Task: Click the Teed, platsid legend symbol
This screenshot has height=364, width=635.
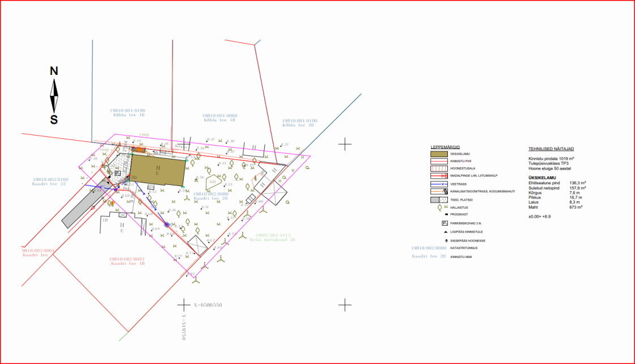Action: coord(440,200)
